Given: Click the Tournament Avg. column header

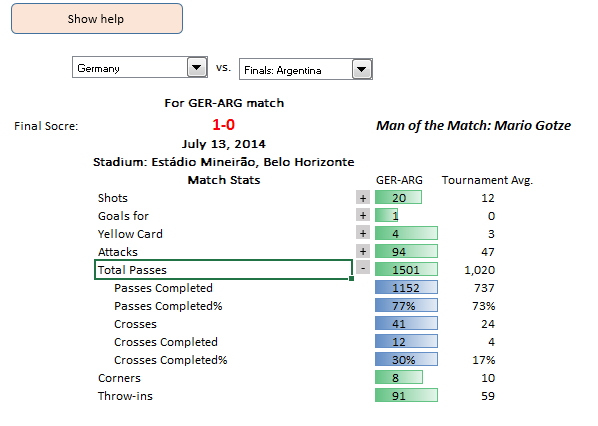Looking at the screenshot, I should (487, 180).
